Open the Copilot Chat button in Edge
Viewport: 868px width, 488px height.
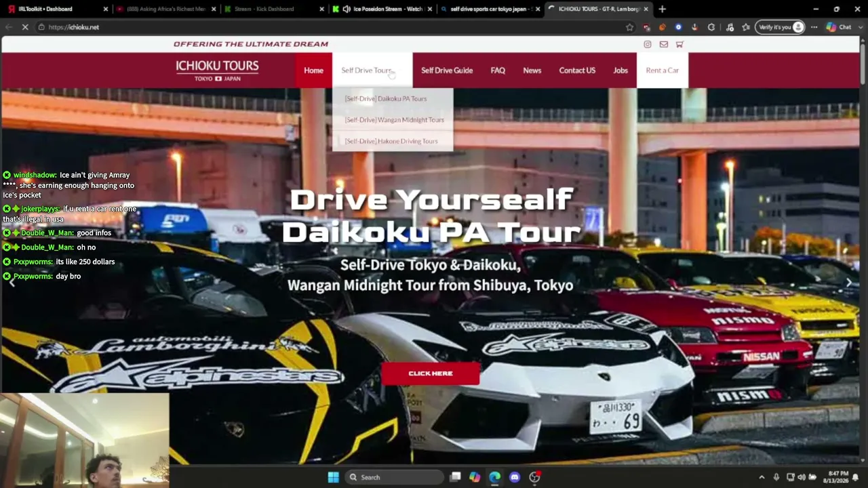coord(839,27)
